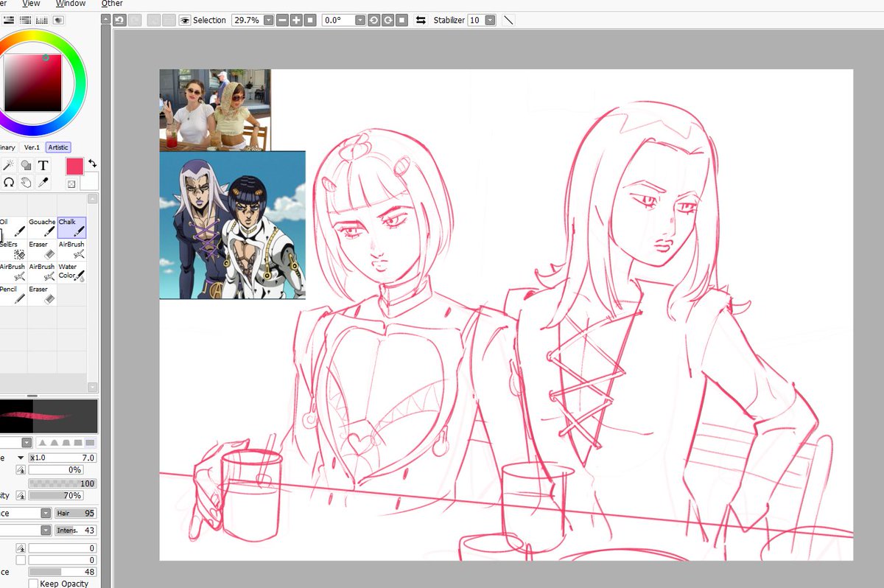Reset zoom with the square button
884x588 pixels.
(311, 20)
